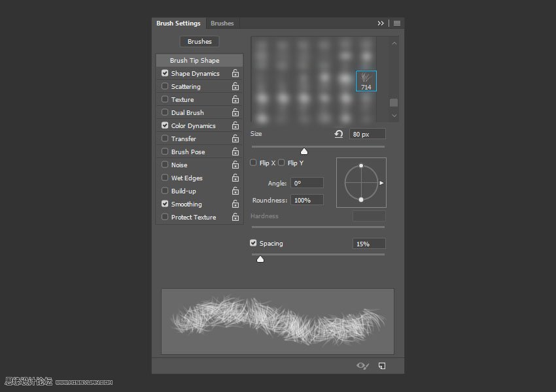The width and height of the screenshot is (556, 392).
Task: Collapse the panel with double-arrow icon
Action: click(381, 24)
